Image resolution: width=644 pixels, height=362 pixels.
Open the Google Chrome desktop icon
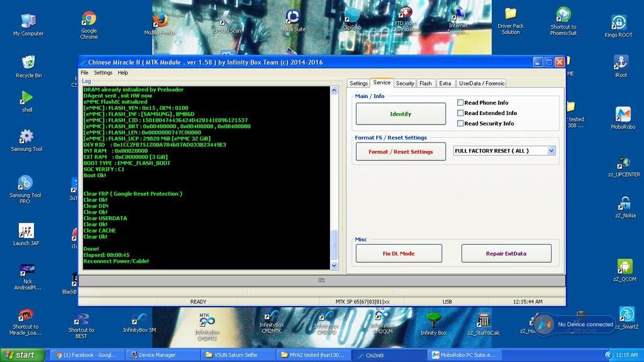coord(89,20)
